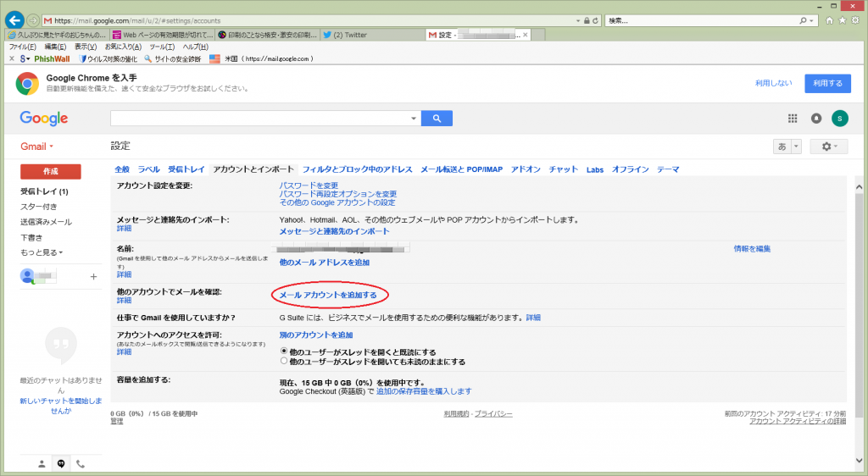Screen dimensions: 868x476
Task: Click the virus protection shield item
Action: (108, 58)
